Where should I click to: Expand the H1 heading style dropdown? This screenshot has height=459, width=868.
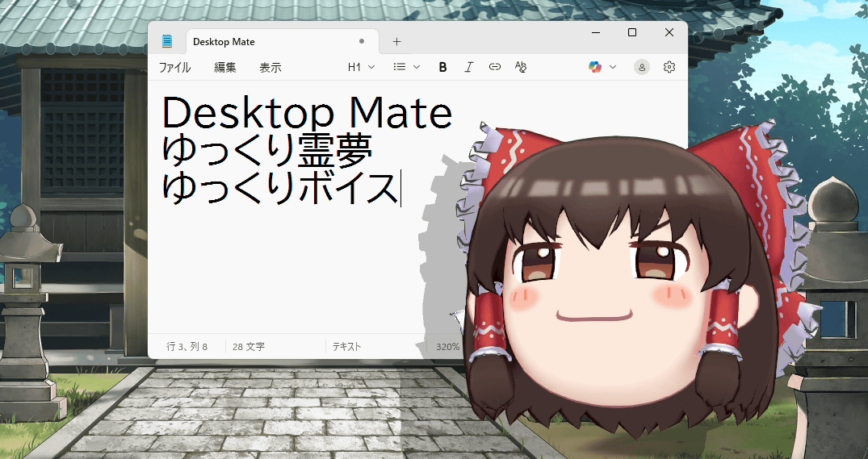(361, 67)
